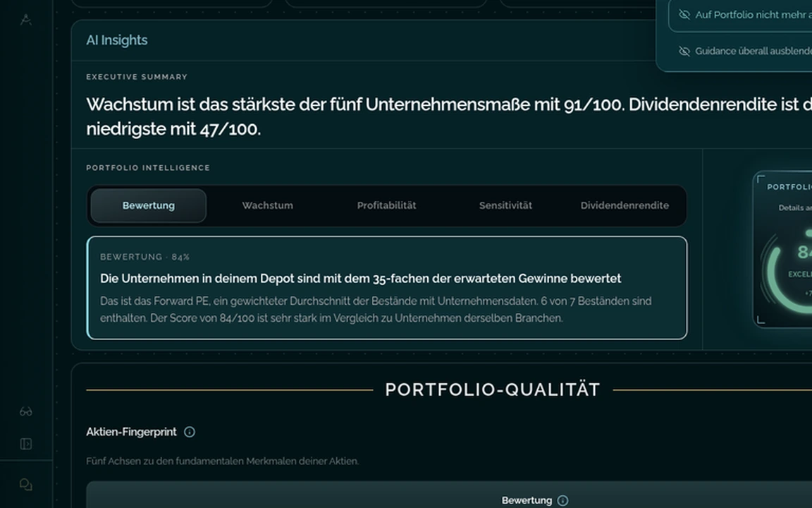This screenshot has width=812, height=508.
Task: Open info icon beside bottom Bewertung label
Action: pos(563,500)
